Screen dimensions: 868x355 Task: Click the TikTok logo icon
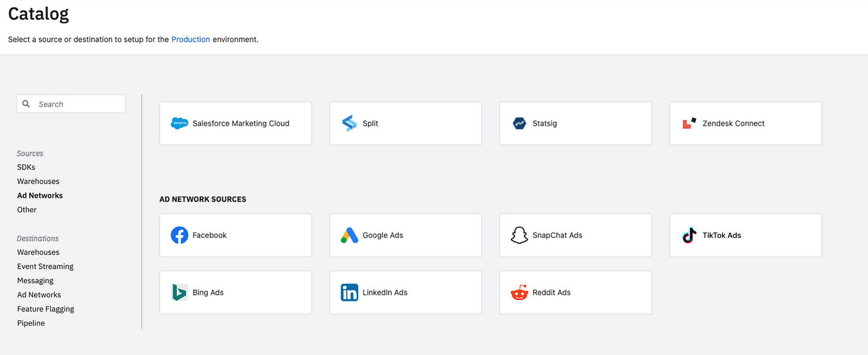(690, 235)
